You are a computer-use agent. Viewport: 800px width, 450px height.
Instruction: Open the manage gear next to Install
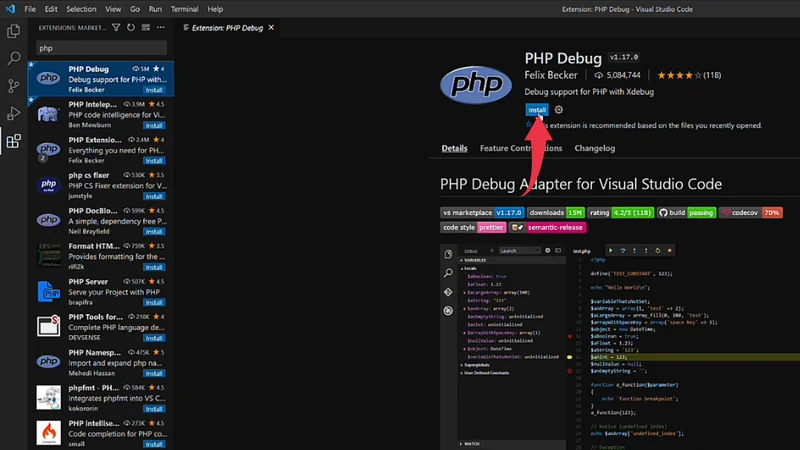point(559,110)
